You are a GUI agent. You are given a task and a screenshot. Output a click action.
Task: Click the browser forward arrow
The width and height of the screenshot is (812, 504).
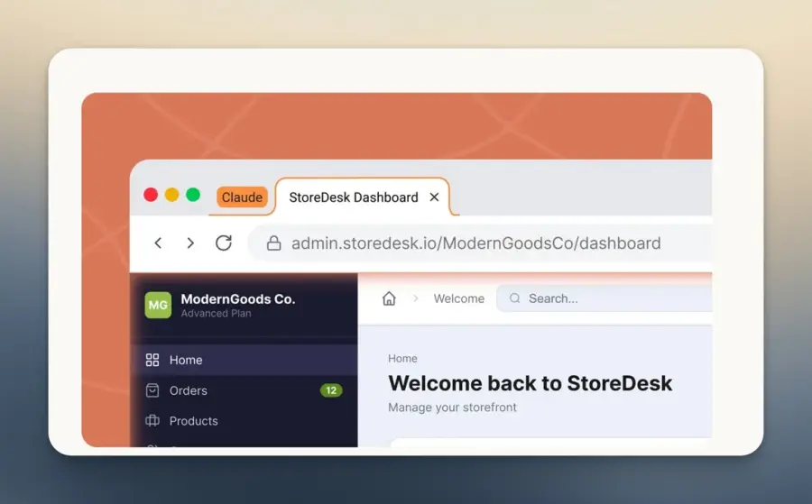[x=190, y=243]
